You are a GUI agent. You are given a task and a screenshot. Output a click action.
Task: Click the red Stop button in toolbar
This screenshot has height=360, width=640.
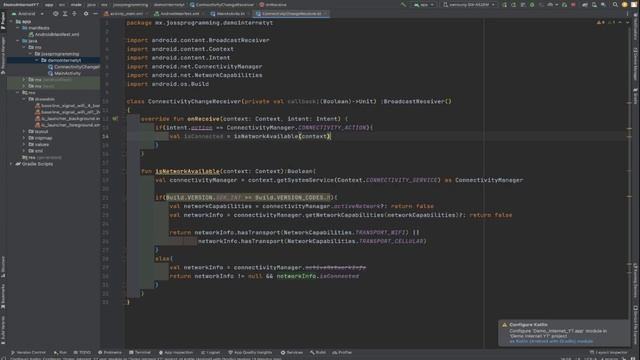coord(573,4)
